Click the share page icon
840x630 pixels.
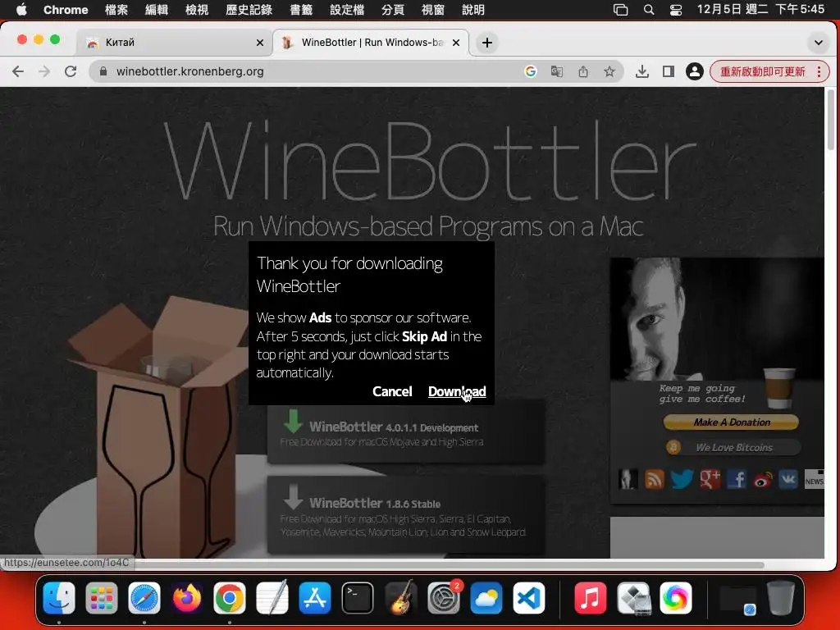point(583,71)
